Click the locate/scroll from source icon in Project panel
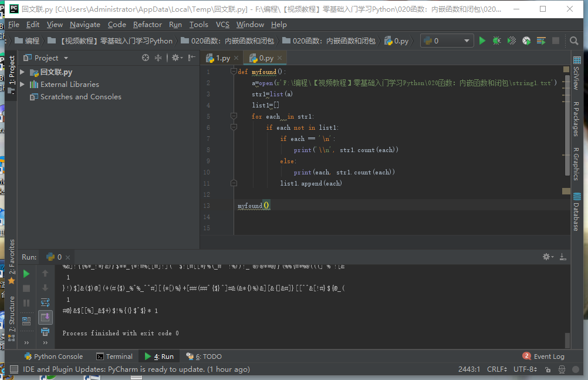The width and height of the screenshot is (588, 380). click(146, 58)
